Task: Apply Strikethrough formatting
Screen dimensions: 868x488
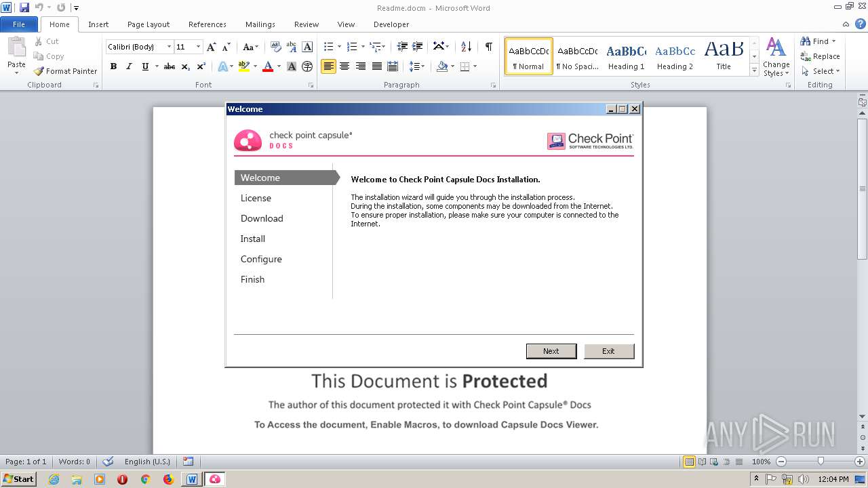Action: click(170, 66)
